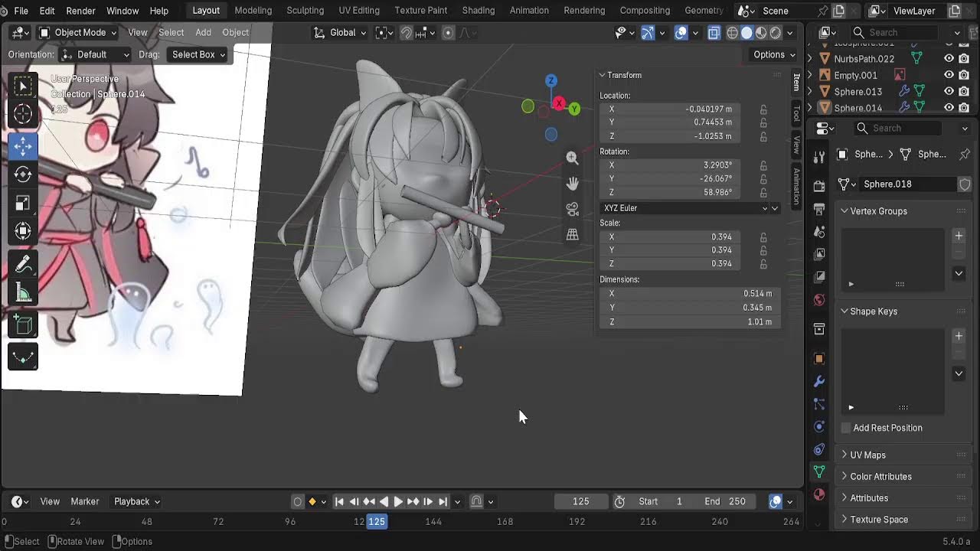
Task: Enable the Add Rest Position checkbox
Action: [846, 428]
